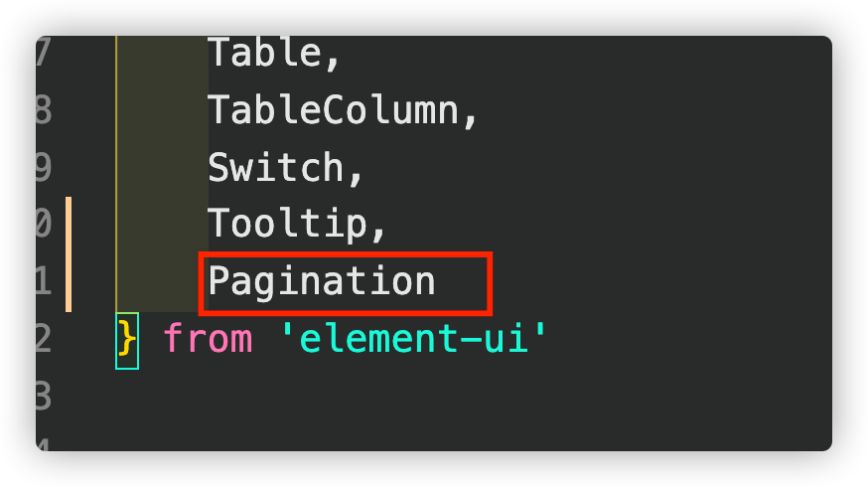Click the yellow closing curly brace
This screenshot has width=868, height=487.
tap(127, 339)
